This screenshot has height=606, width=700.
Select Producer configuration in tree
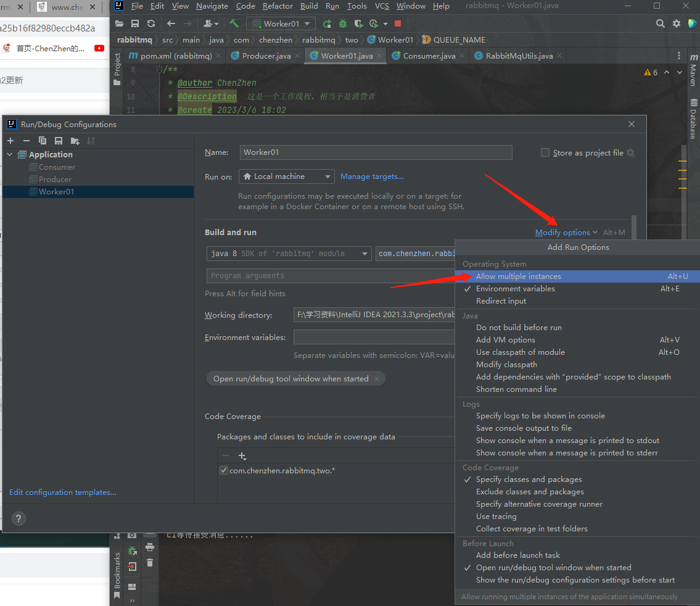55,179
